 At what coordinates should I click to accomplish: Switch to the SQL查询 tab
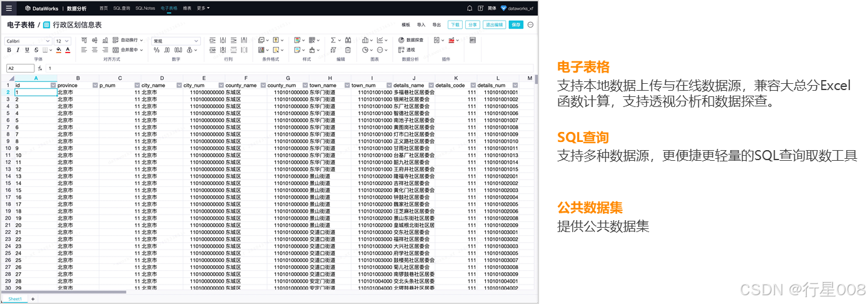click(121, 8)
